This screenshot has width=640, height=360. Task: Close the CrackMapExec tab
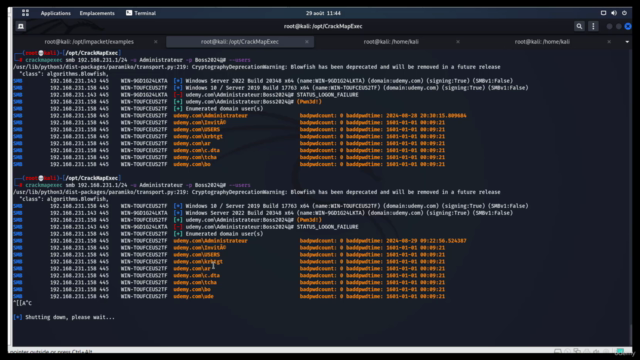click(307, 42)
